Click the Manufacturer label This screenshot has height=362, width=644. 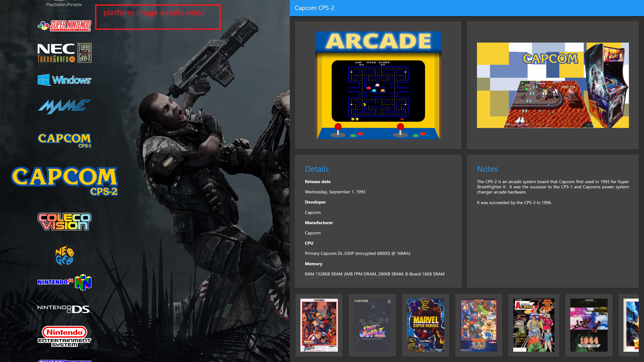319,223
